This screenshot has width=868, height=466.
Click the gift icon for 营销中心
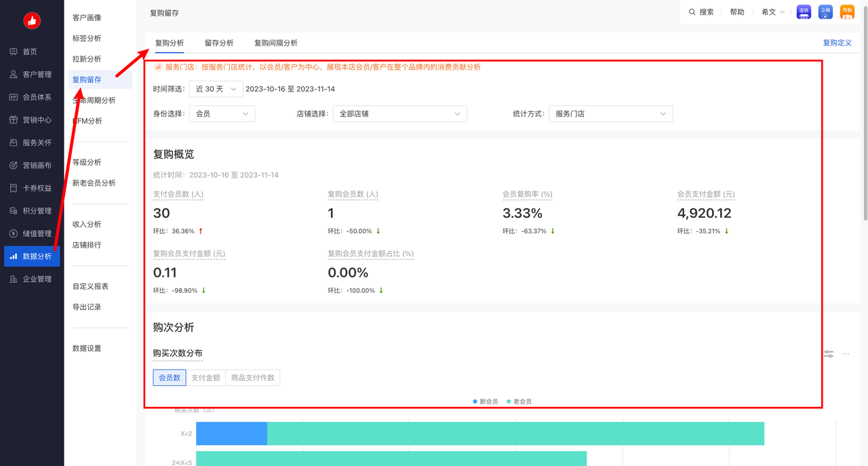(14, 120)
